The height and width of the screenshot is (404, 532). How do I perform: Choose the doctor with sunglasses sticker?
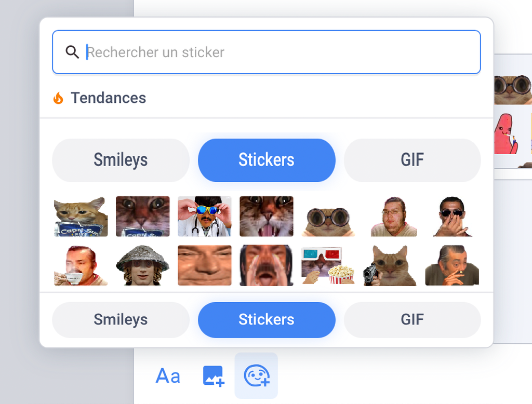click(205, 217)
